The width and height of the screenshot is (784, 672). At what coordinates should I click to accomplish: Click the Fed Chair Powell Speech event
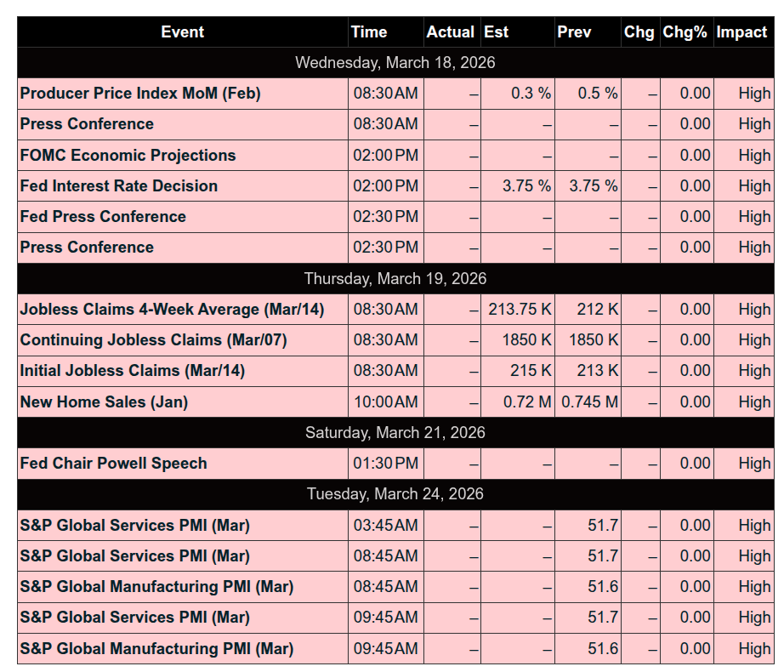[113, 464]
